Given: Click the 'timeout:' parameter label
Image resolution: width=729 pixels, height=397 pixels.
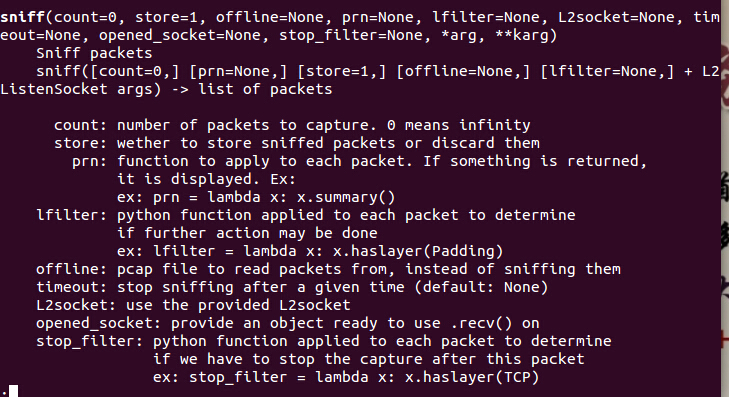Looking at the screenshot, I should (72, 287).
